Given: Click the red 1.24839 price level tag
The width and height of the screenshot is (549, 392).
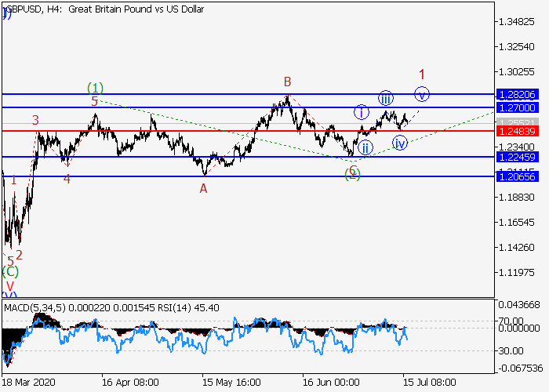Looking at the screenshot, I should [517, 130].
